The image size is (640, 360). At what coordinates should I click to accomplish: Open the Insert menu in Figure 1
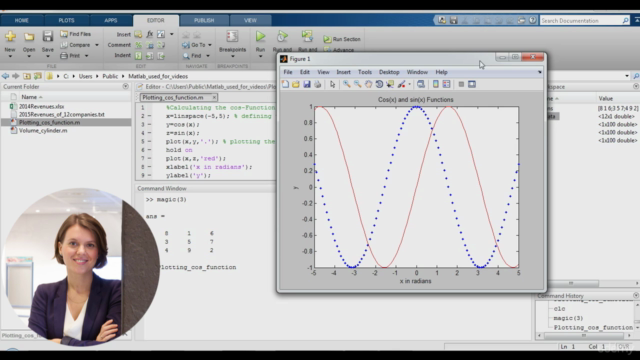[343, 72]
